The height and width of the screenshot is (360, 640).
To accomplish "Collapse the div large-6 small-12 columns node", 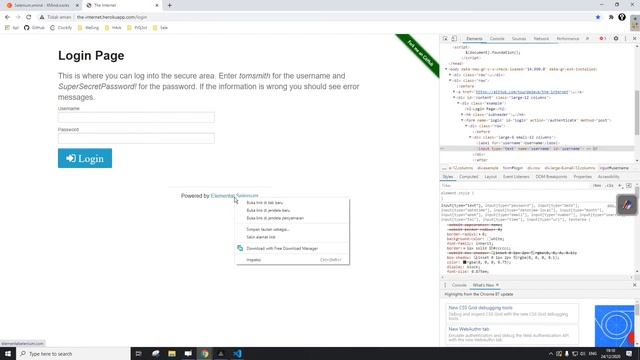I will click(x=470, y=138).
